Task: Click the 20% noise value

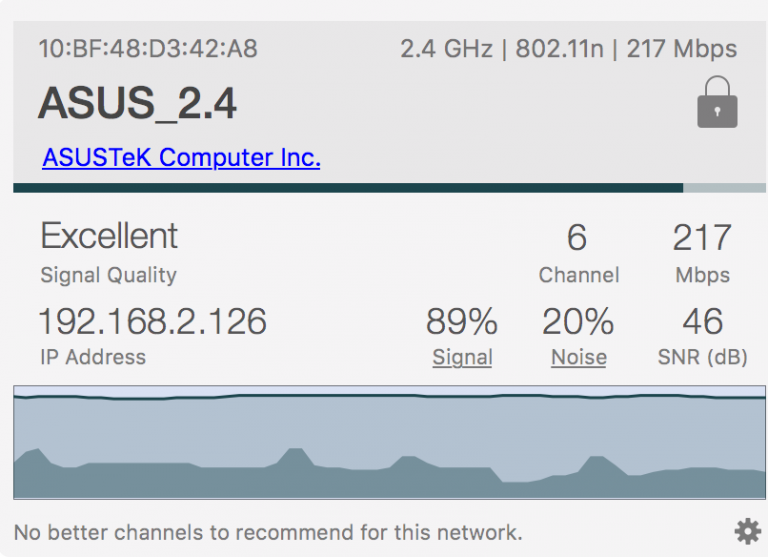Action: tap(578, 322)
